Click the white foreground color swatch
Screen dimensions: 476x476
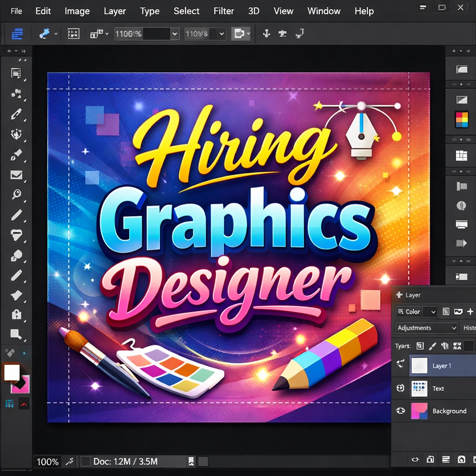(12, 372)
